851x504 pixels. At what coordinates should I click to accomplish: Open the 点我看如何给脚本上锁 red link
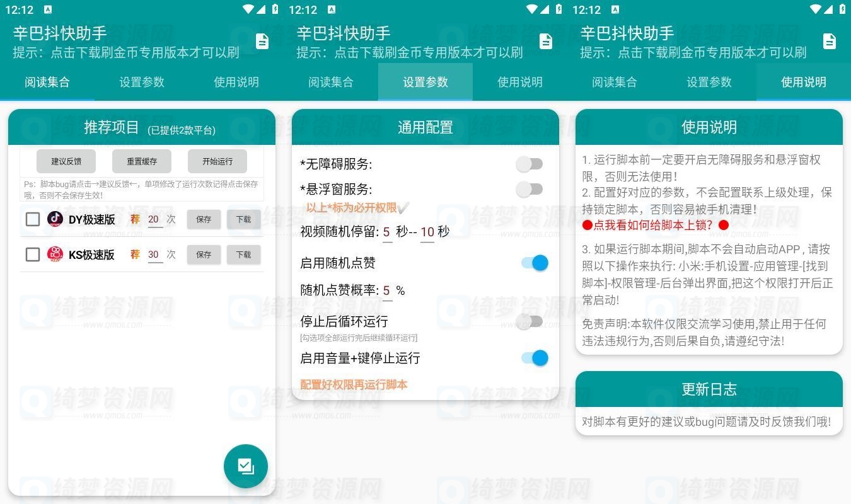[656, 225]
